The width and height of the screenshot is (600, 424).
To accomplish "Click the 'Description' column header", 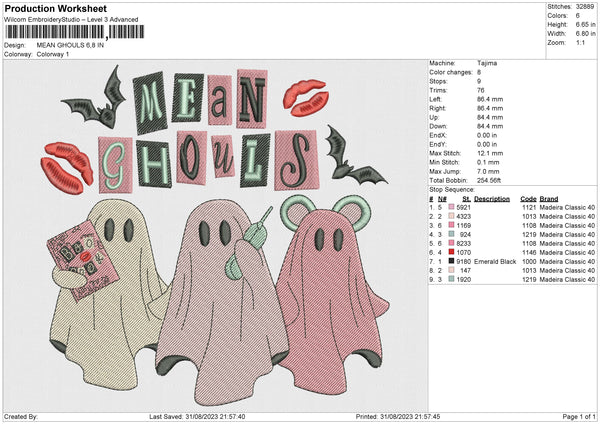I will pos(492,199).
